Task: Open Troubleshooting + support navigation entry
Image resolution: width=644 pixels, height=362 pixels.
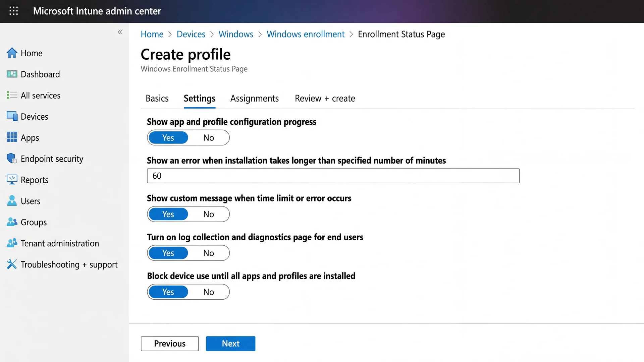Action: point(69,264)
